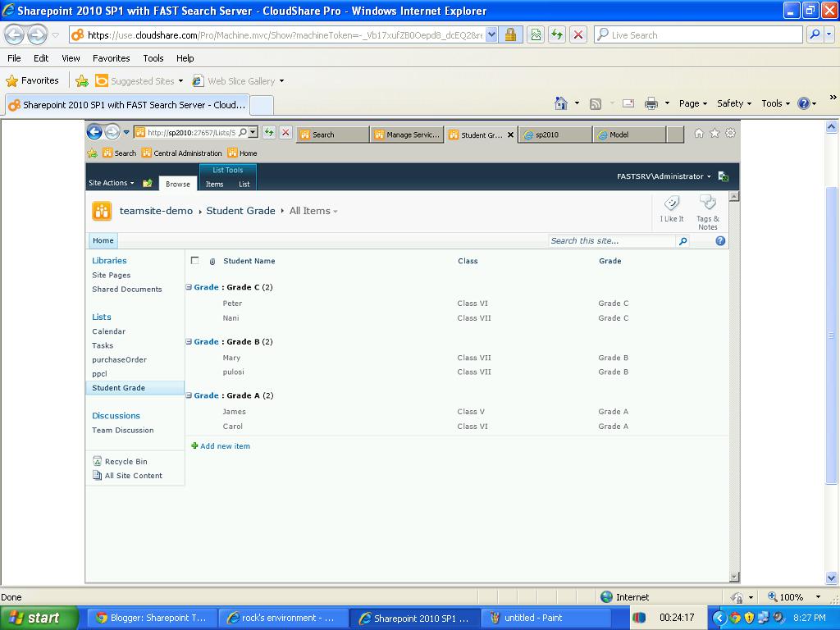Viewport: 840px width, 630px height.
Task: Expand the All Items view dropdown
Action: (x=334, y=211)
